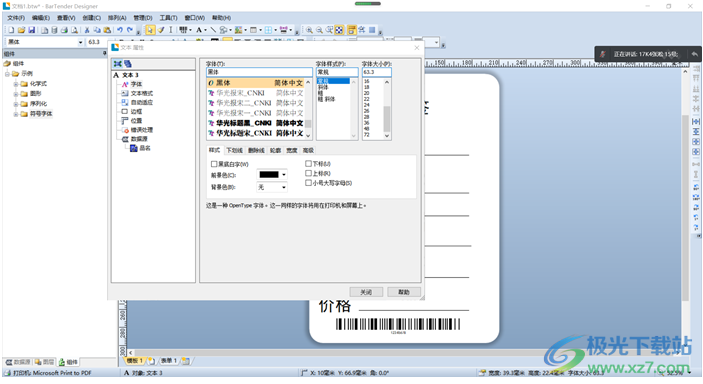703x384 pixels.
Task: Enable the 黑底白字 checkbox
Action: [214, 164]
